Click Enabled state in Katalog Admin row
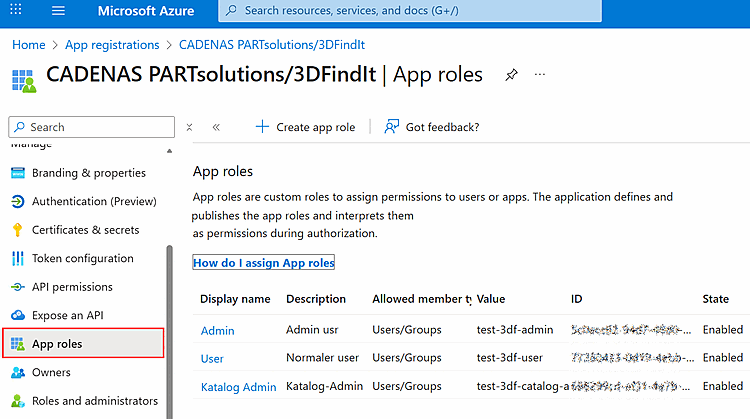 [723, 386]
